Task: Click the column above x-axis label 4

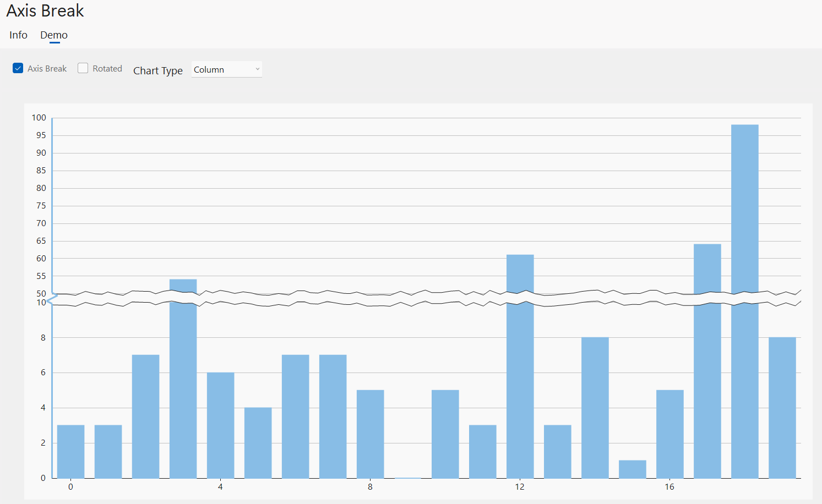Action: click(221, 425)
